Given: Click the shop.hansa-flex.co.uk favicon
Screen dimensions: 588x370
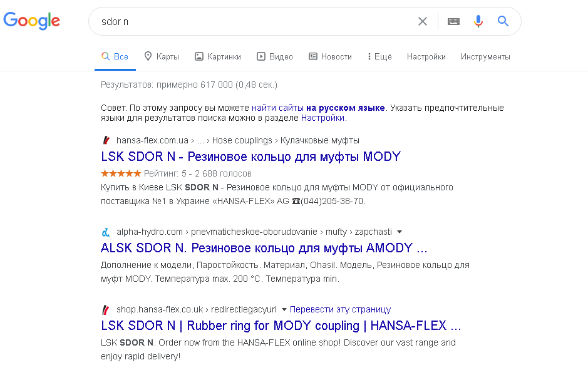Looking at the screenshot, I should tap(106, 309).
